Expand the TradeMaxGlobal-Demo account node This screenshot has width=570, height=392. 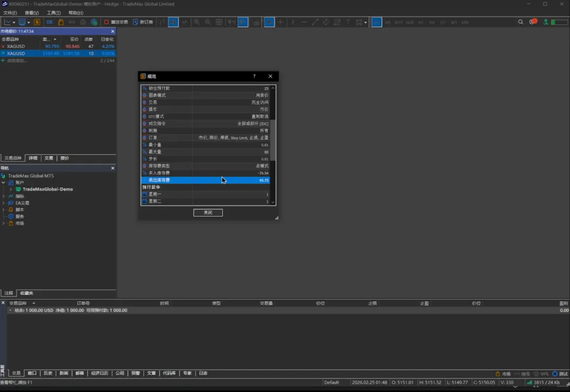[x=11, y=189]
